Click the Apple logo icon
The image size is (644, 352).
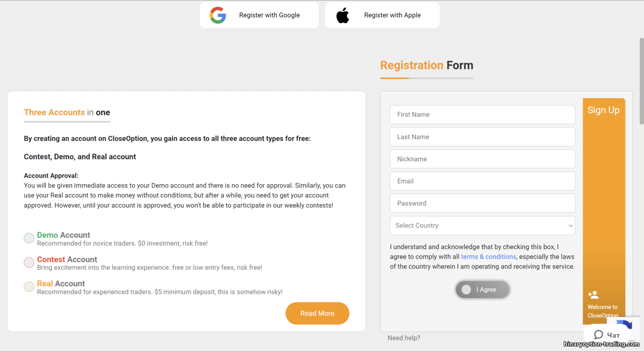coord(343,15)
